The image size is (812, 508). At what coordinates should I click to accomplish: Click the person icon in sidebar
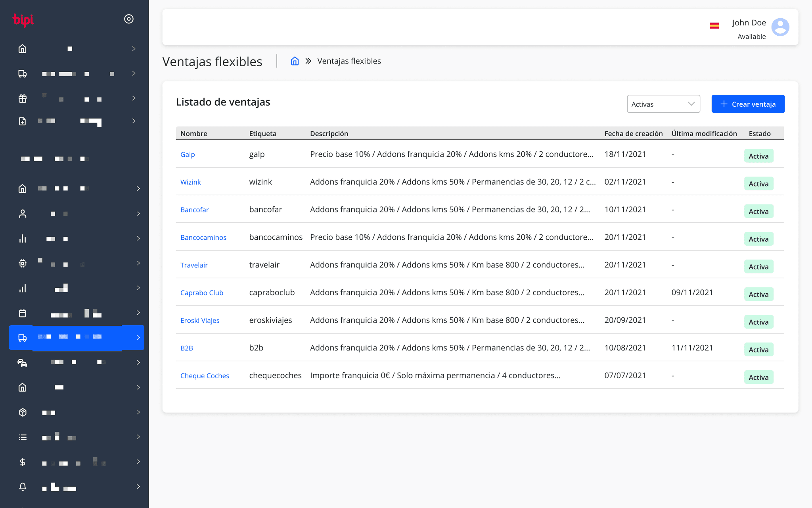click(x=23, y=214)
